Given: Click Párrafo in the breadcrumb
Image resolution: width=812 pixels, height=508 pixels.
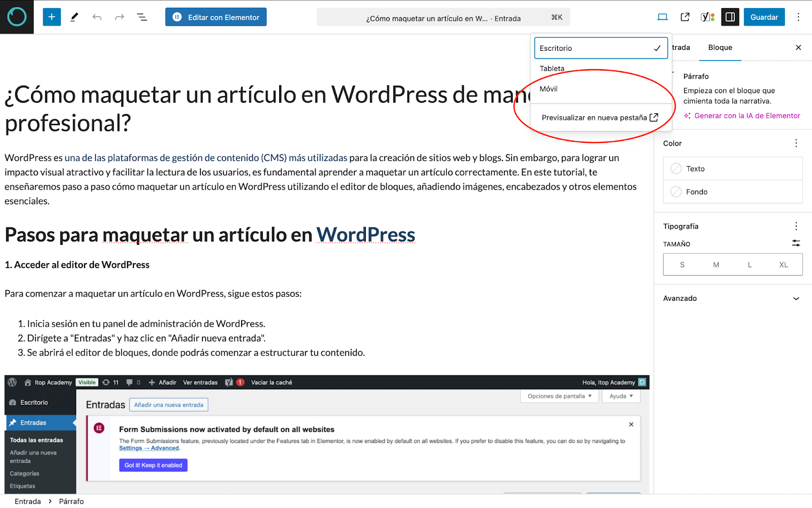Looking at the screenshot, I should tap(72, 501).
